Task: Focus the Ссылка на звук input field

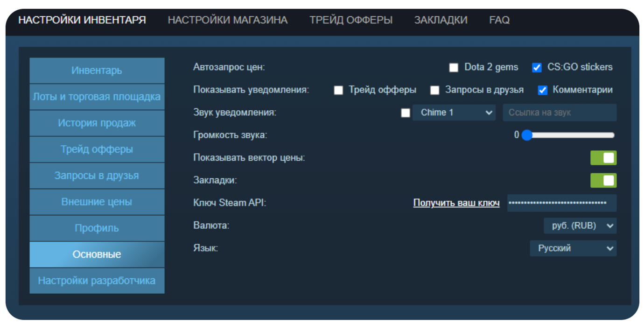Action: pos(559,113)
